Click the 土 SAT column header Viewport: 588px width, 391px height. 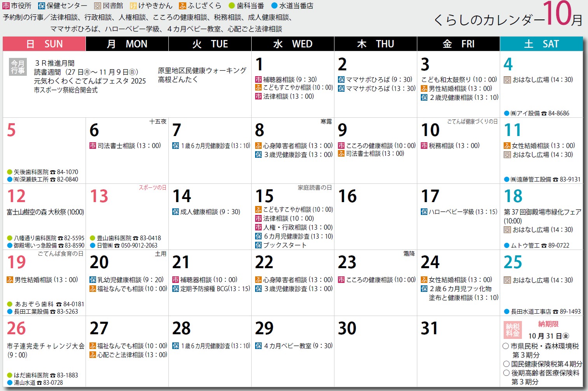coord(541,44)
